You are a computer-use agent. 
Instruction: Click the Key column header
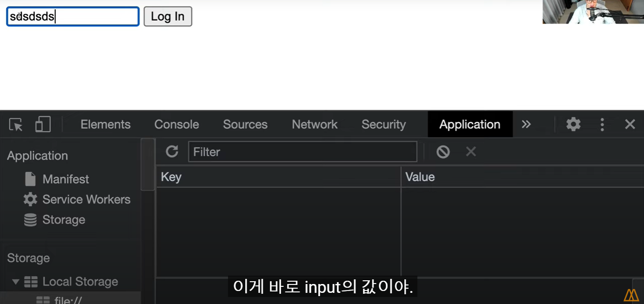click(278, 177)
